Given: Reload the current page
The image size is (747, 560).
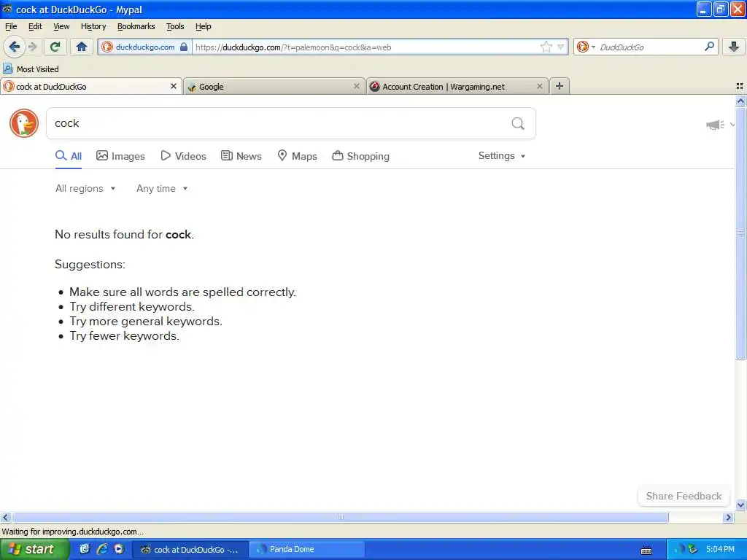Looking at the screenshot, I should pyautogui.click(x=55, y=47).
